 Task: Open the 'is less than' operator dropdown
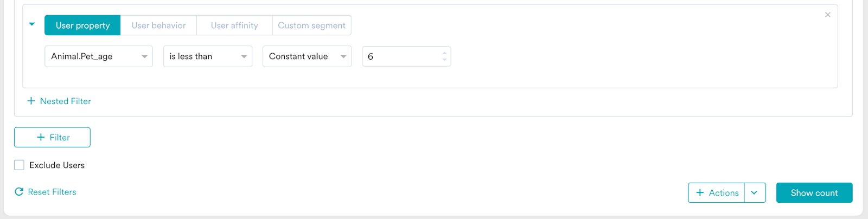[x=208, y=56]
